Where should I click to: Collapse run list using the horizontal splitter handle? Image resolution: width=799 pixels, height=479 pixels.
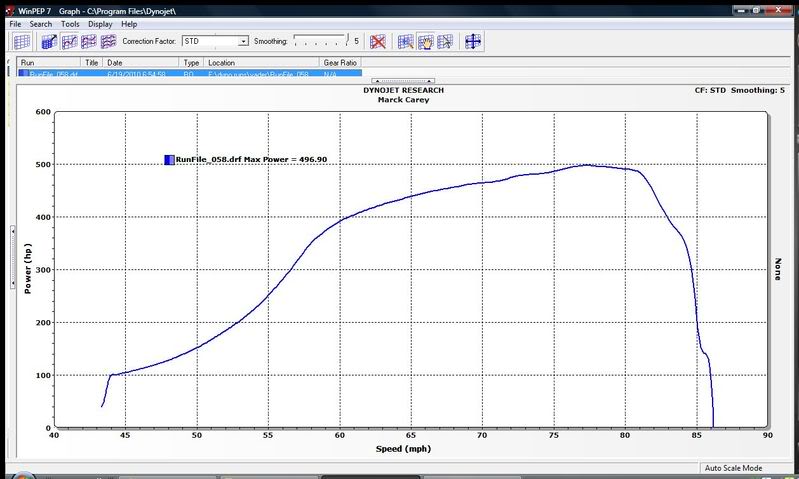click(x=403, y=81)
